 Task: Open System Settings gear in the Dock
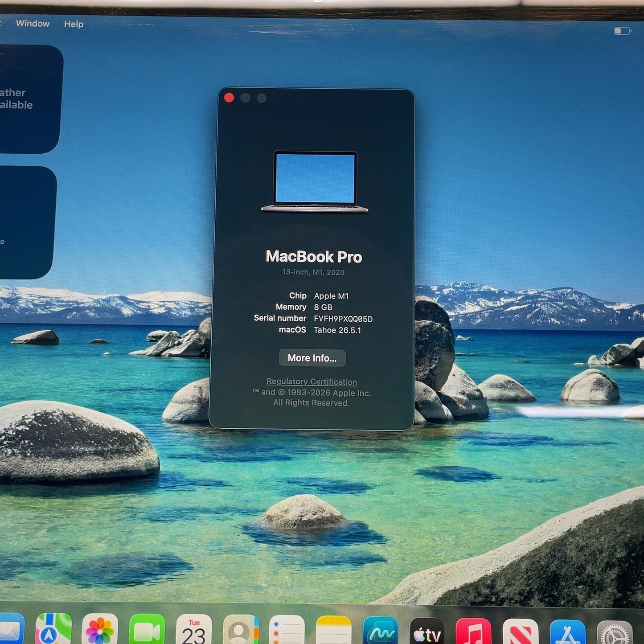coord(615,632)
